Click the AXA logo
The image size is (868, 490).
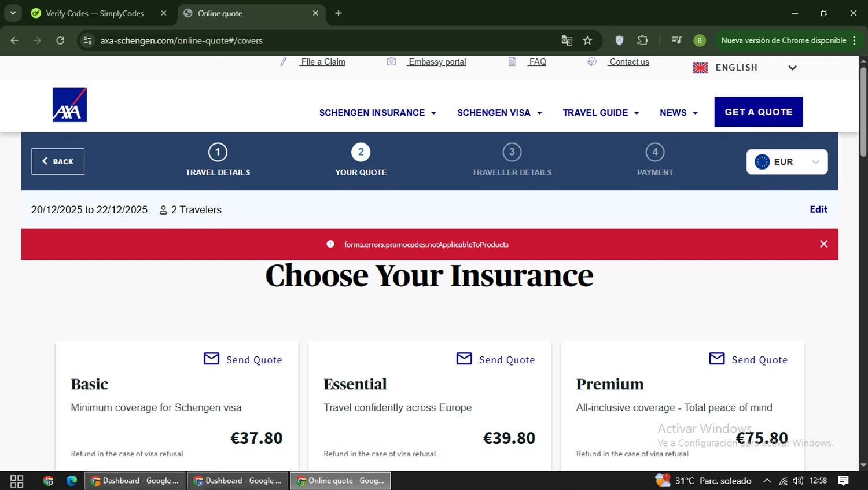(x=69, y=105)
